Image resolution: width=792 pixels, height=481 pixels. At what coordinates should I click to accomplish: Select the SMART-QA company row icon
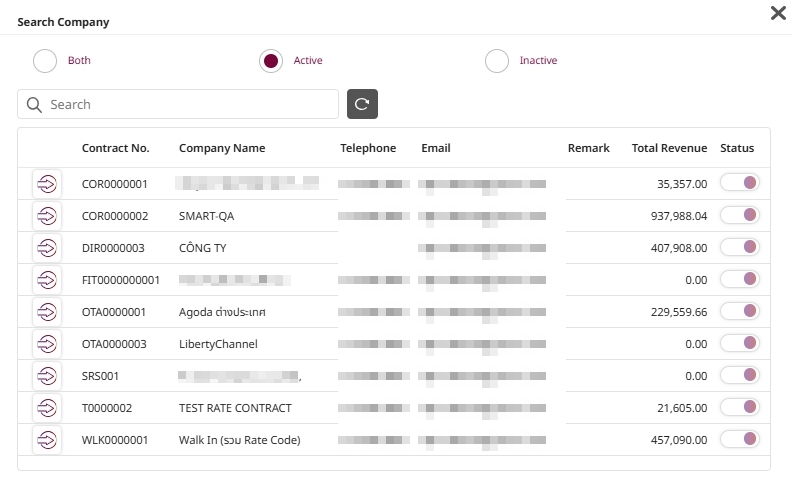click(46, 216)
